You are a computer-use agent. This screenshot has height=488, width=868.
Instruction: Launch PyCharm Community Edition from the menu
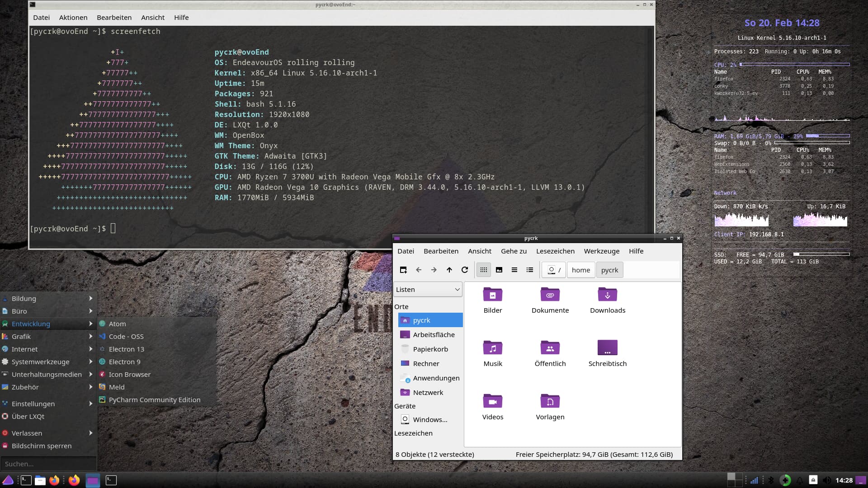(x=155, y=399)
